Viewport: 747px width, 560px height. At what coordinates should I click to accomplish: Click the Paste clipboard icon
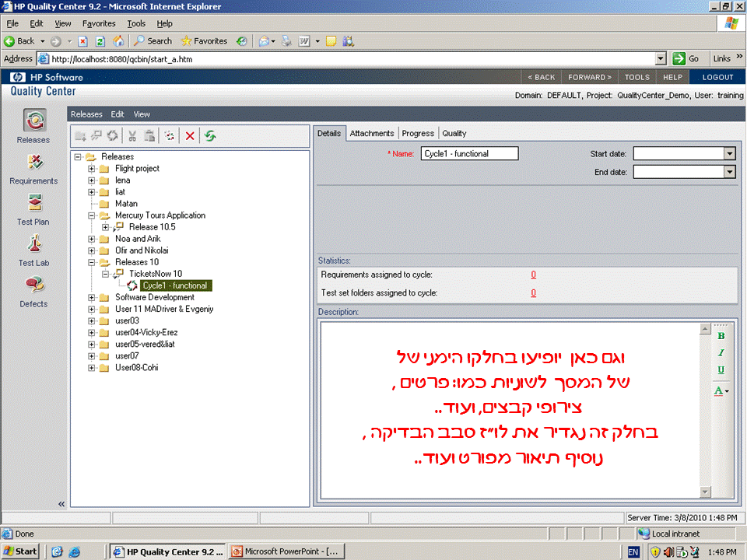coord(149,136)
